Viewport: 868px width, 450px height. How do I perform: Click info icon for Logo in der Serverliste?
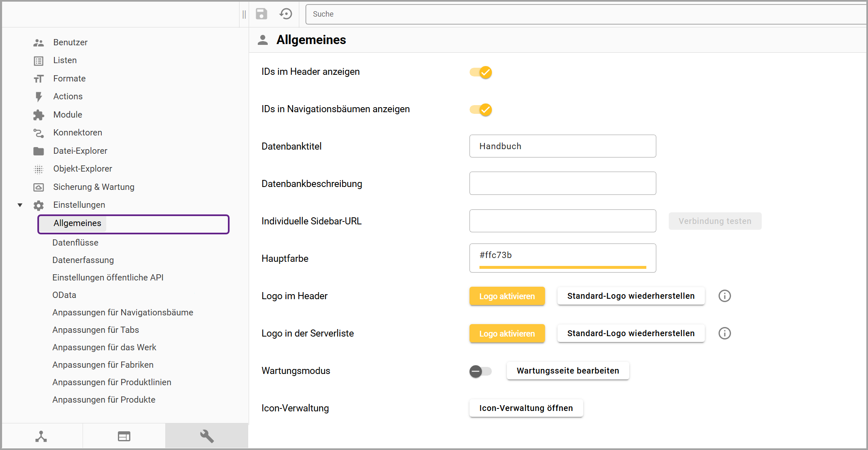[x=724, y=333]
